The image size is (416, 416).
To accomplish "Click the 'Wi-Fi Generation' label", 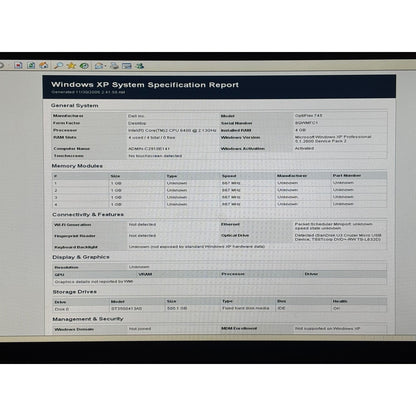I will pyautogui.click(x=72, y=225).
